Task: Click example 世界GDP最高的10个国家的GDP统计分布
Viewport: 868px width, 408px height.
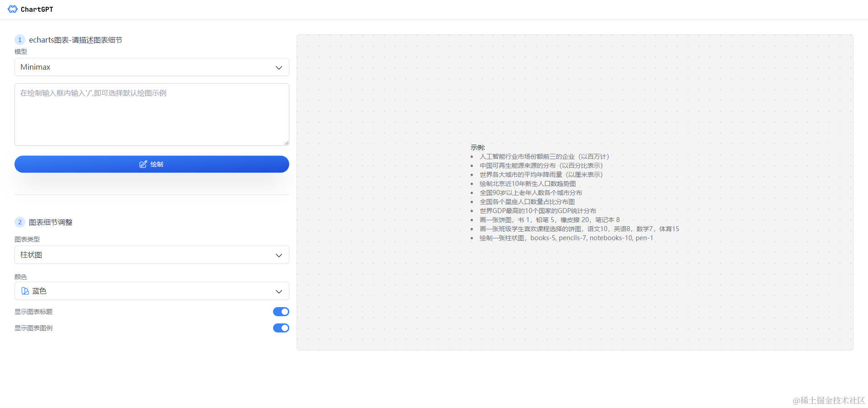Action: [x=538, y=211]
